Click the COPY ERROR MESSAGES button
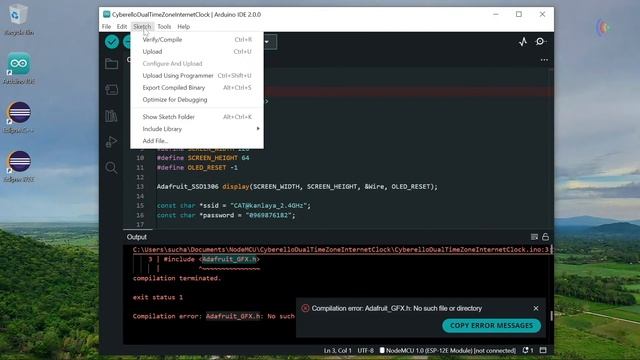The width and height of the screenshot is (640, 360). click(x=491, y=325)
